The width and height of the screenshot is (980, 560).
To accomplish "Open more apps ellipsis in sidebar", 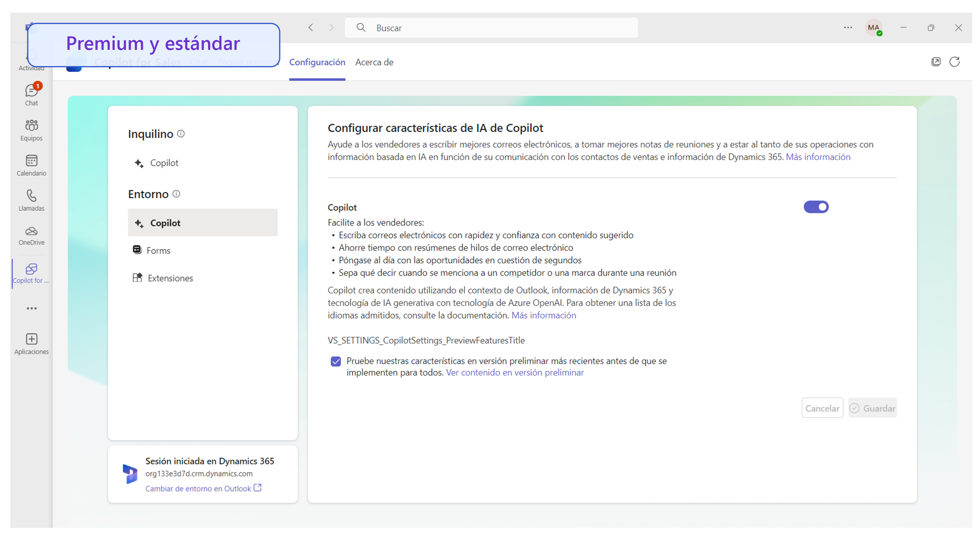I will pyautogui.click(x=32, y=308).
